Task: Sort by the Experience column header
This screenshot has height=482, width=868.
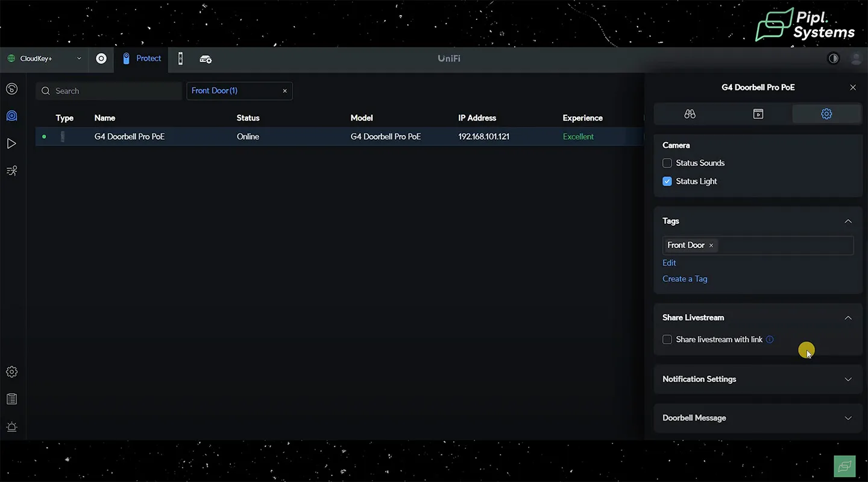Action: [x=582, y=118]
